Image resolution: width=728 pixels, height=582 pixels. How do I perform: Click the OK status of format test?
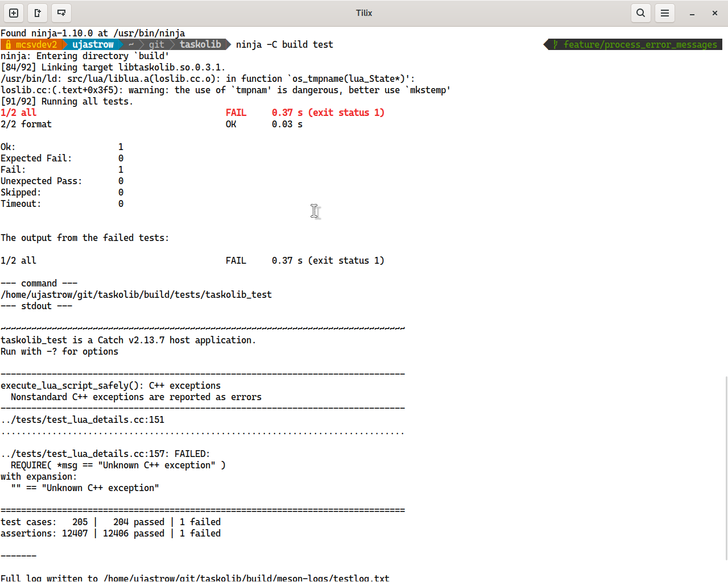[231, 124]
